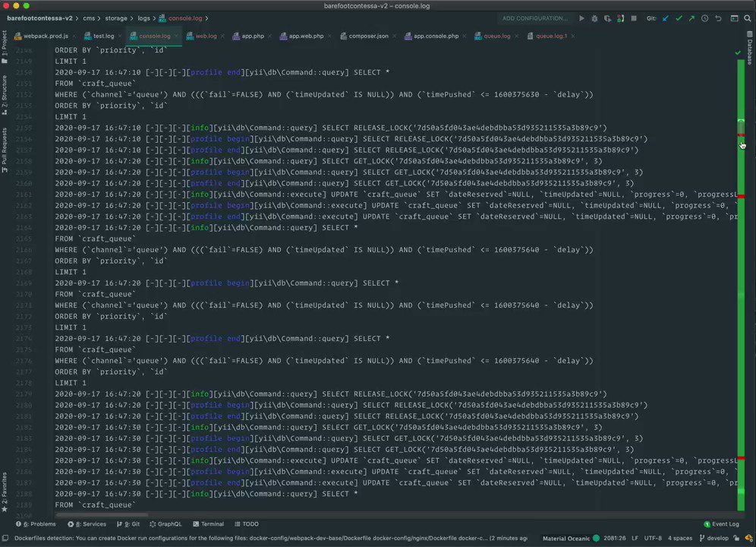
Task: Close the composer.json tab
Action: pyautogui.click(x=394, y=36)
